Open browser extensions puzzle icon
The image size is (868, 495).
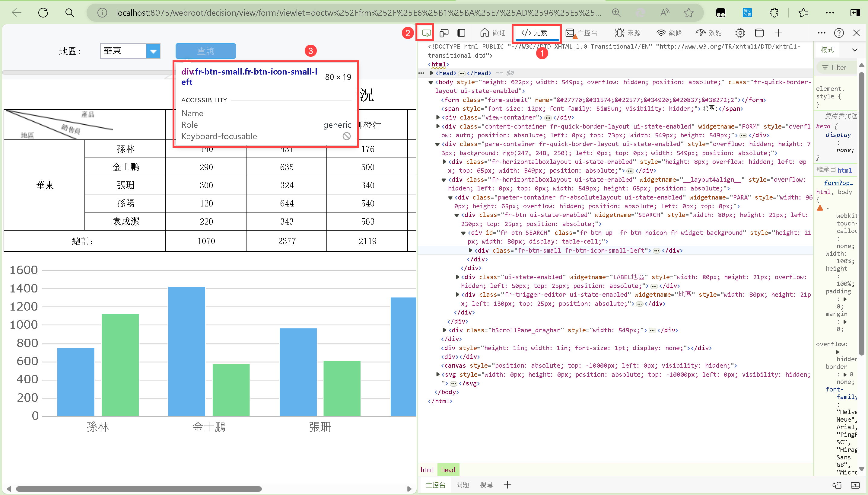coord(774,13)
